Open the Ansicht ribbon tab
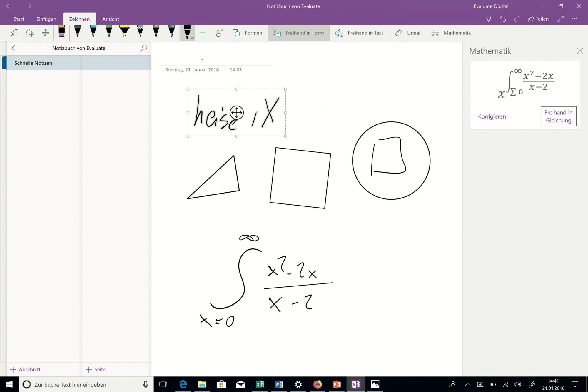Screen dimensions: 588x392 (111, 19)
